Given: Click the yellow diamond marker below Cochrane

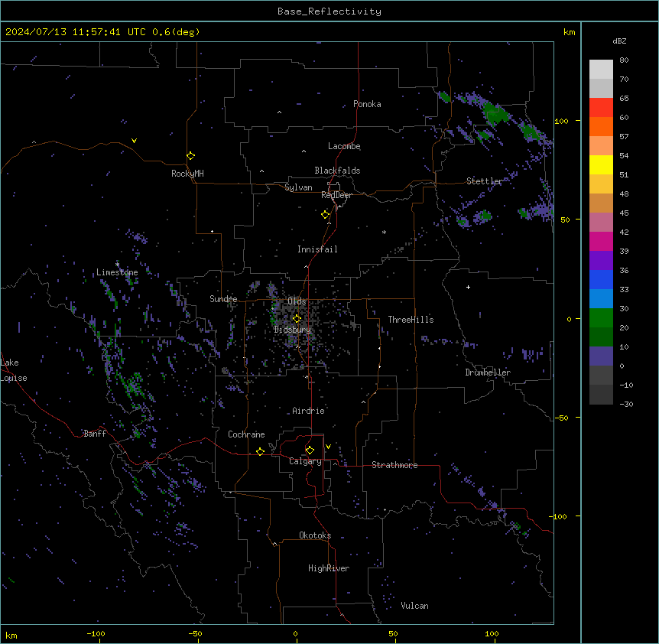Looking at the screenshot, I should 260,451.
